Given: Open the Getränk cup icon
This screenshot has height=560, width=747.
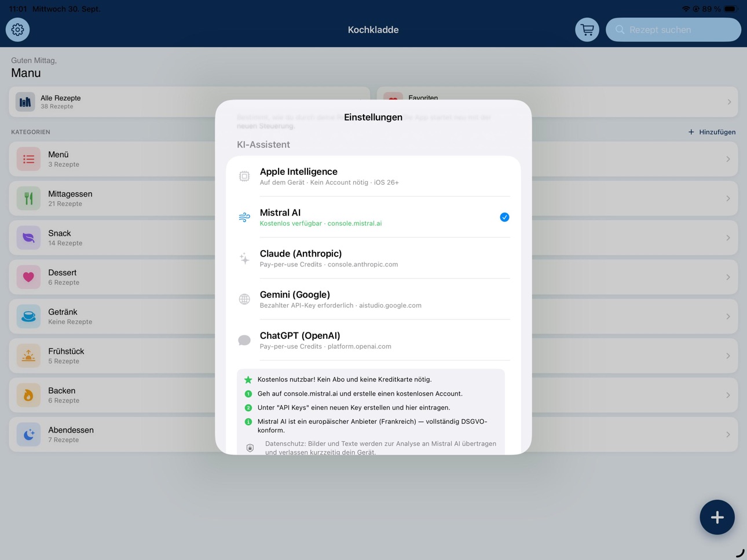Looking at the screenshot, I should [x=28, y=317].
